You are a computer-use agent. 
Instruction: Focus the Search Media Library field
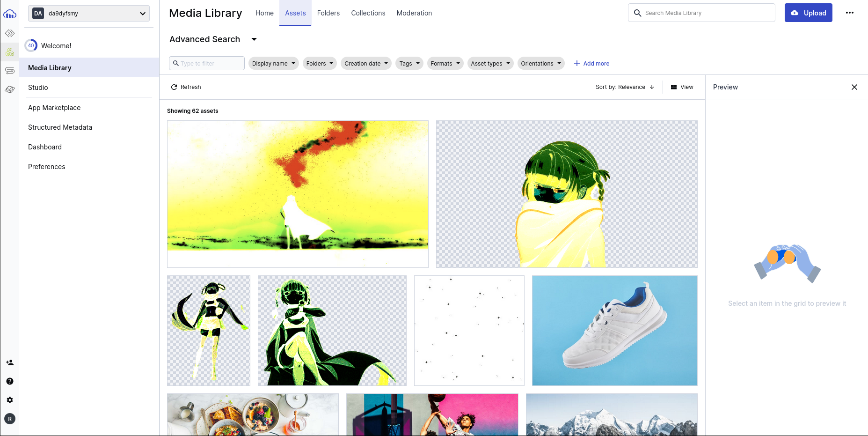[701, 13]
